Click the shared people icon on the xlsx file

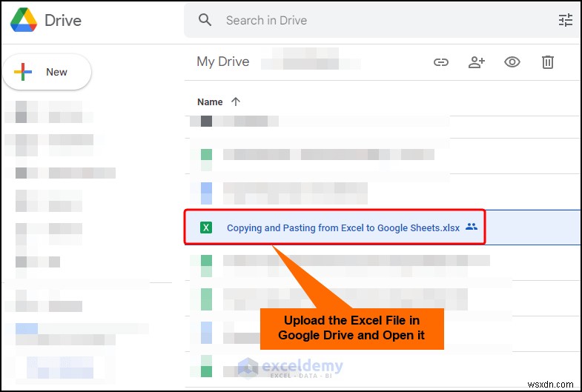[x=472, y=226]
